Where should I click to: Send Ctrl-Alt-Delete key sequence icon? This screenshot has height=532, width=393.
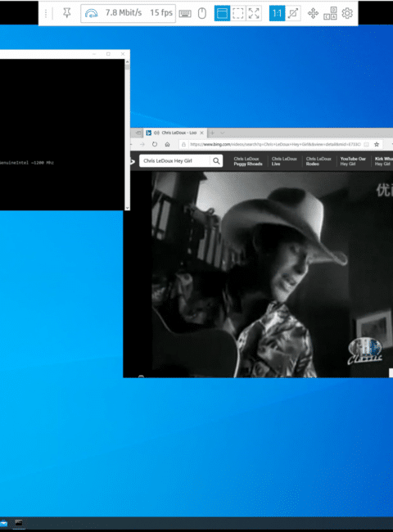pyautogui.click(x=330, y=14)
